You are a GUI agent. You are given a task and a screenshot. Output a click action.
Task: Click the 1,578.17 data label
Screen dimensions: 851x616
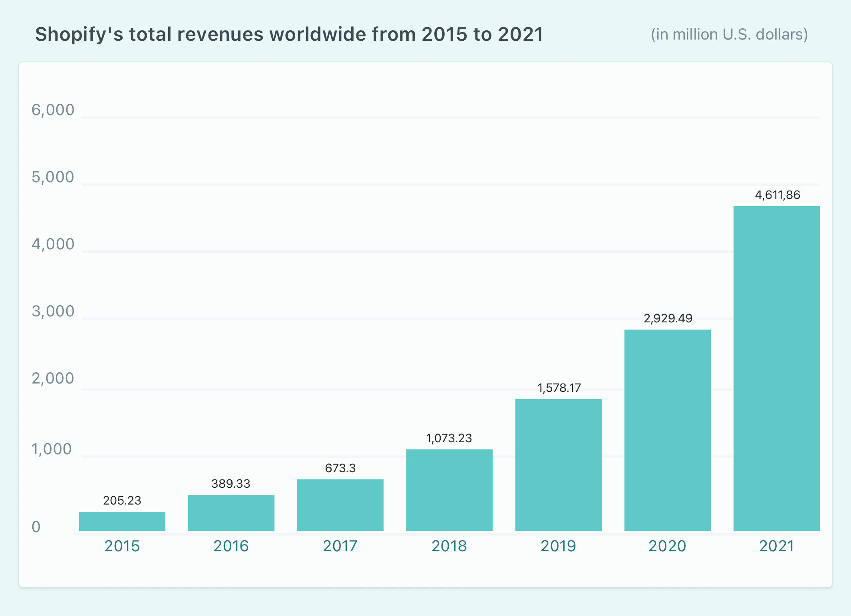[x=559, y=388]
